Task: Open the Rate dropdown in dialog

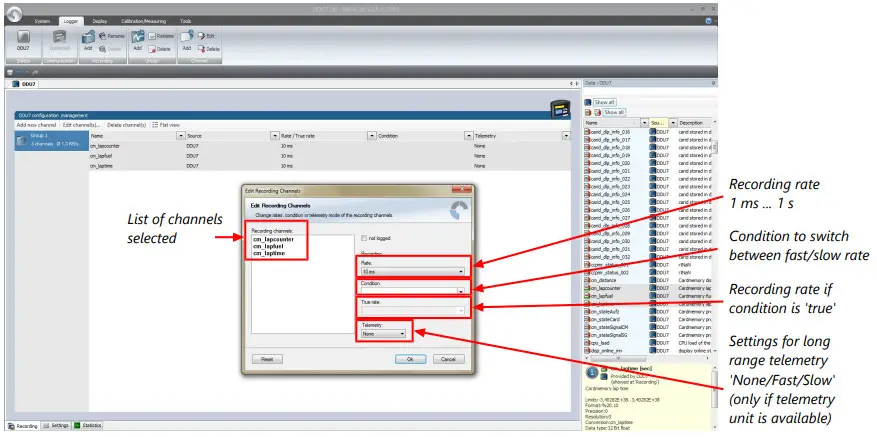Action: click(x=413, y=271)
